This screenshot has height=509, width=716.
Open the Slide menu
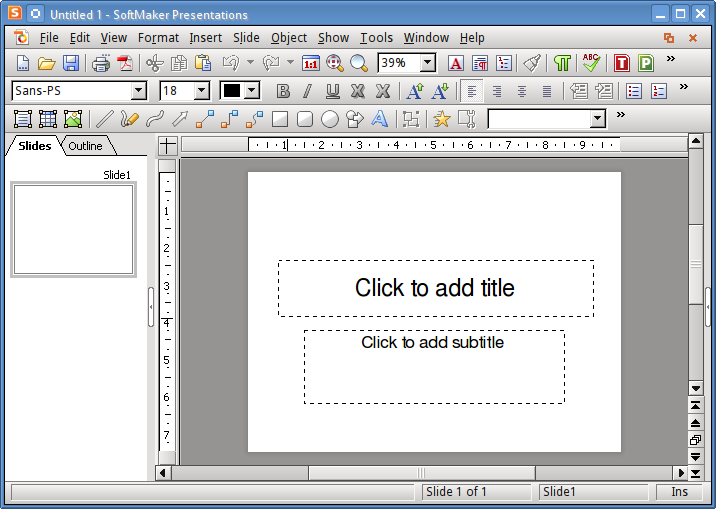(x=246, y=38)
